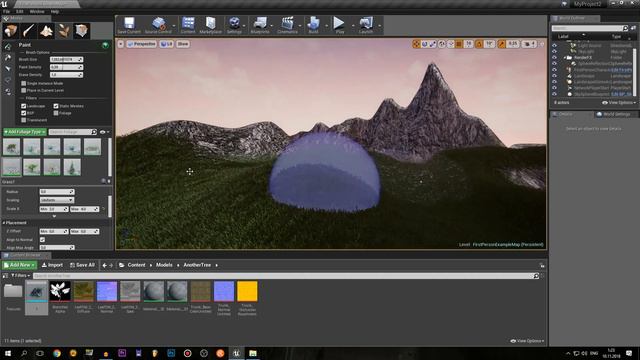Screen dimensions: 640x360
Task: Choose the Reapply foliage tool on sidebar
Action: click(x=8, y=58)
